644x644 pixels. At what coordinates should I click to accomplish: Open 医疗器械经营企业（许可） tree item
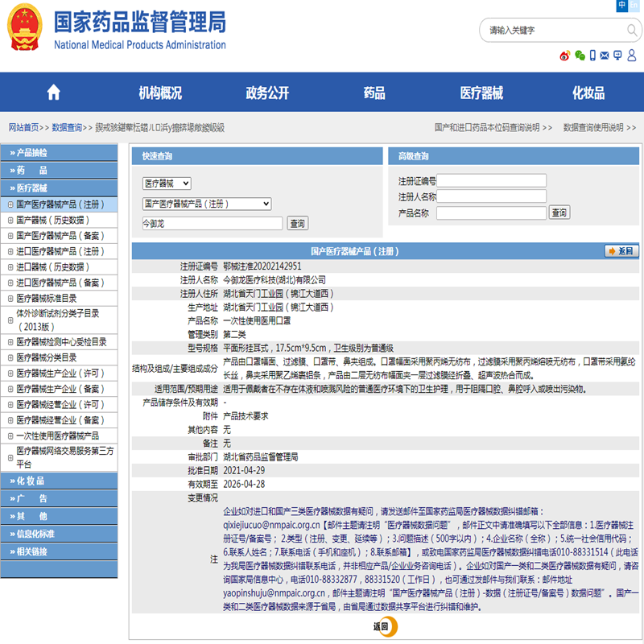pos(60,405)
